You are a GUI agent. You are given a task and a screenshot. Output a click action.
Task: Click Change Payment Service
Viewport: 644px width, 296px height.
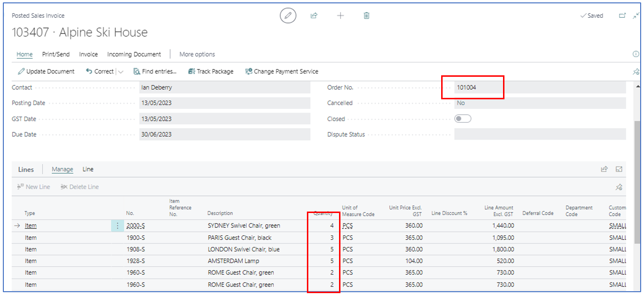pyautogui.click(x=281, y=71)
